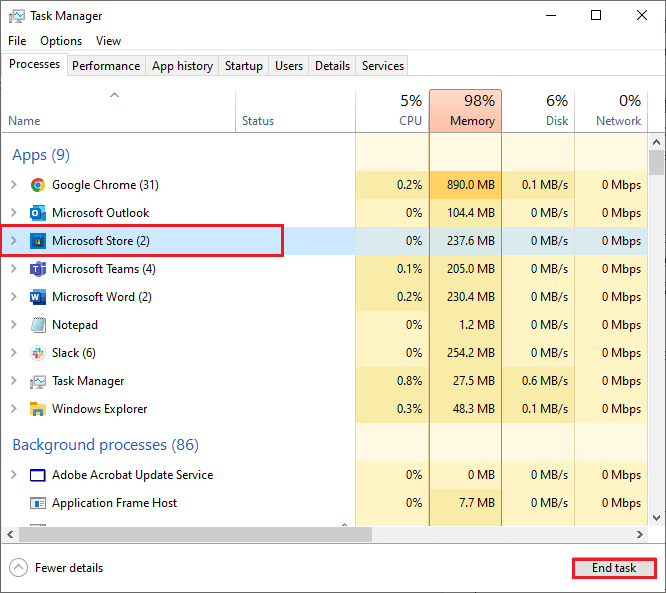This screenshot has height=593, width=666.
Task: Sort by the Name column header
Action: click(118, 110)
